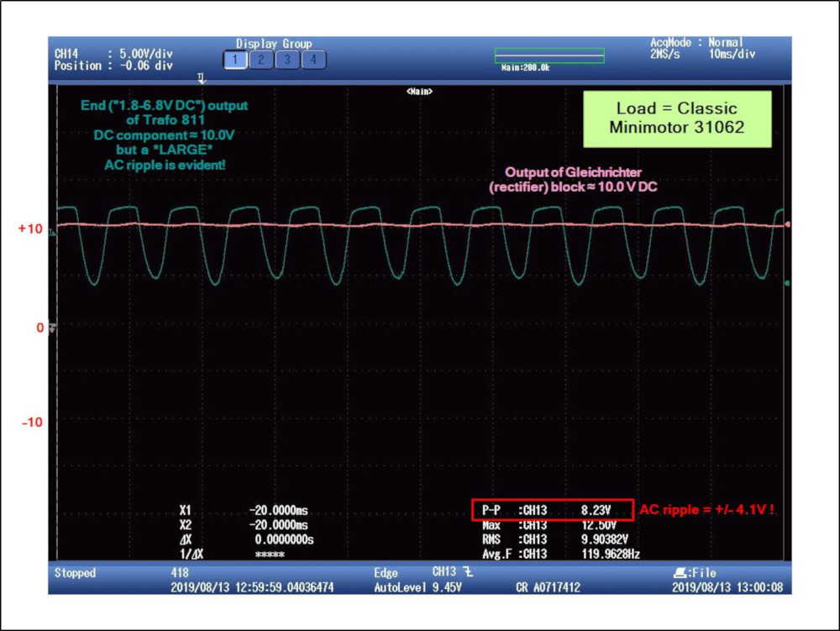The width and height of the screenshot is (840, 631).
Task: Click the AutoLevel 9.45V trigger level
Action: (x=417, y=587)
